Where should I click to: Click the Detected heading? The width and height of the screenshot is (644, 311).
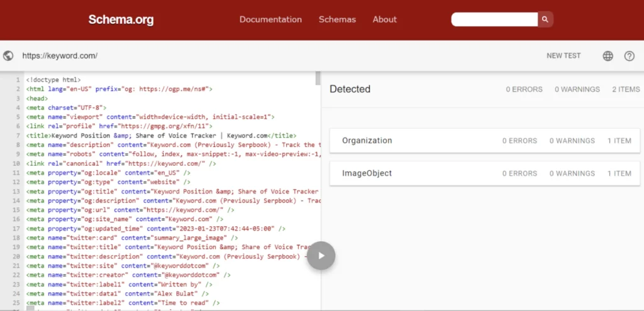tap(350, 89)
